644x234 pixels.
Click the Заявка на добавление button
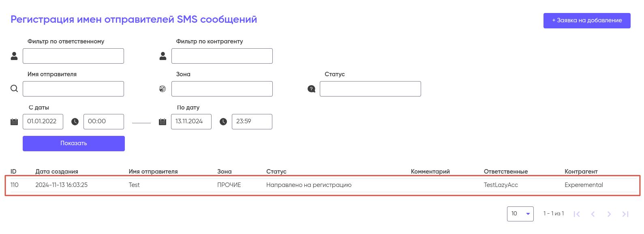coord(586,20)
